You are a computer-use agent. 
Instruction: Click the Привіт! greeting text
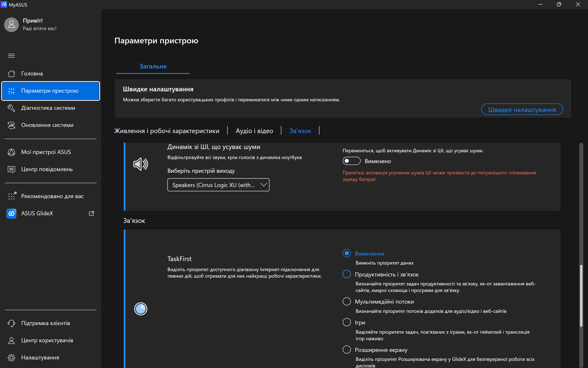coord(33,21)
